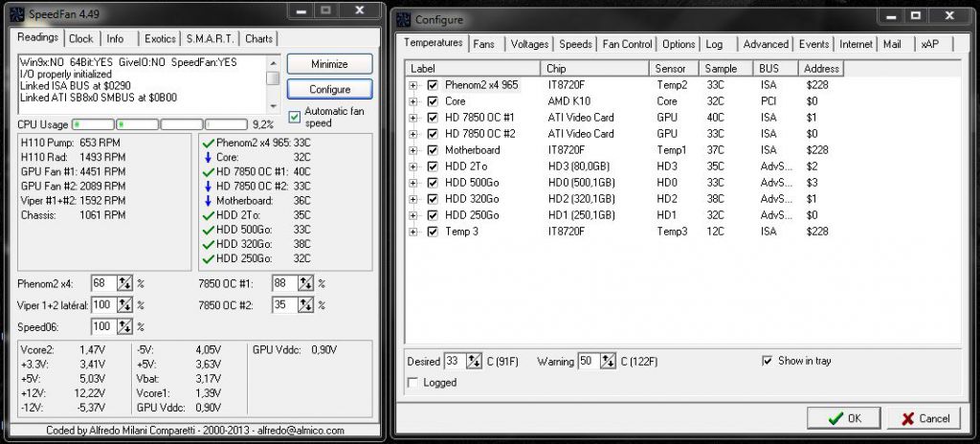The width and height of the screenshot is (980, 444).
Task: Click green check icon beside Phenom2 x4 965 reading
Action: tap(209, 144)
